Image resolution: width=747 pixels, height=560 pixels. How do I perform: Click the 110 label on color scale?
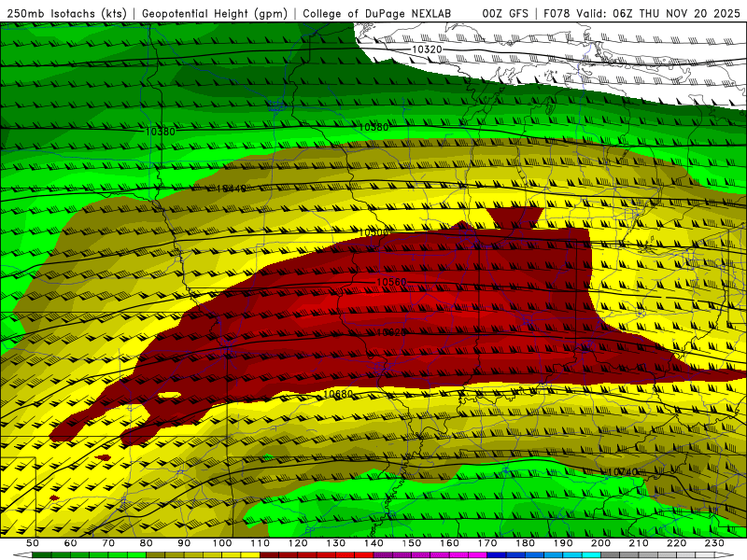(261, 543)
